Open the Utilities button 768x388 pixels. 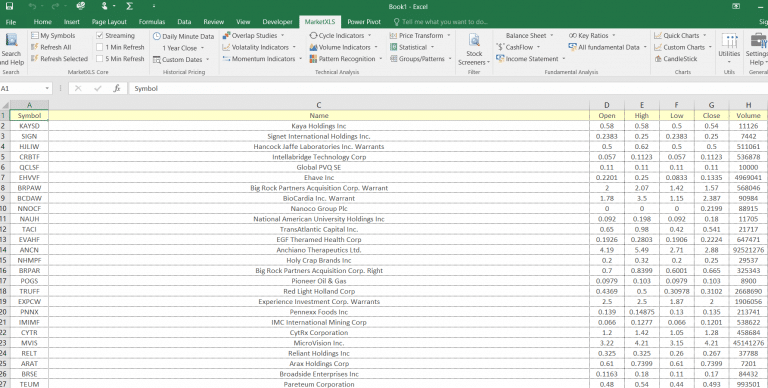[729, 49]
